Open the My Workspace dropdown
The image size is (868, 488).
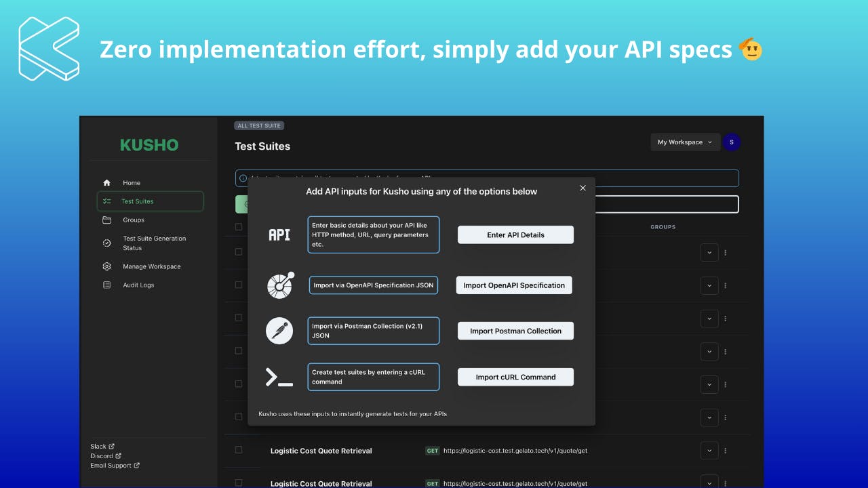point(685,142)
